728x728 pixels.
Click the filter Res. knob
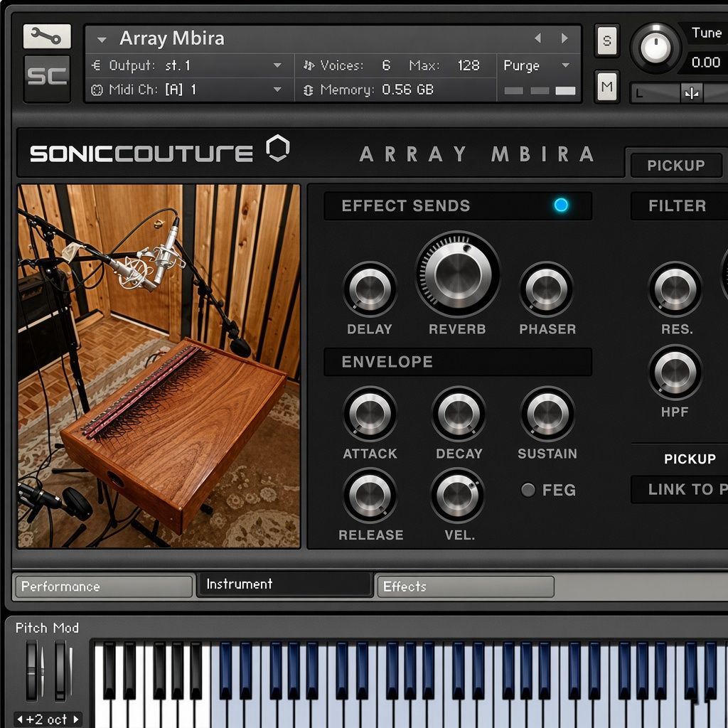(675, 289)
